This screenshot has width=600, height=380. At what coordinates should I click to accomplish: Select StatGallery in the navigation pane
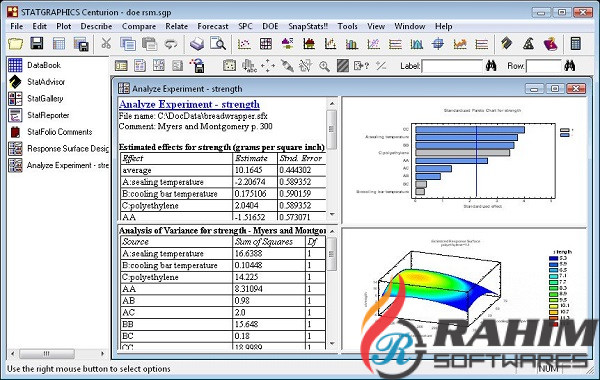click(45, 98)
